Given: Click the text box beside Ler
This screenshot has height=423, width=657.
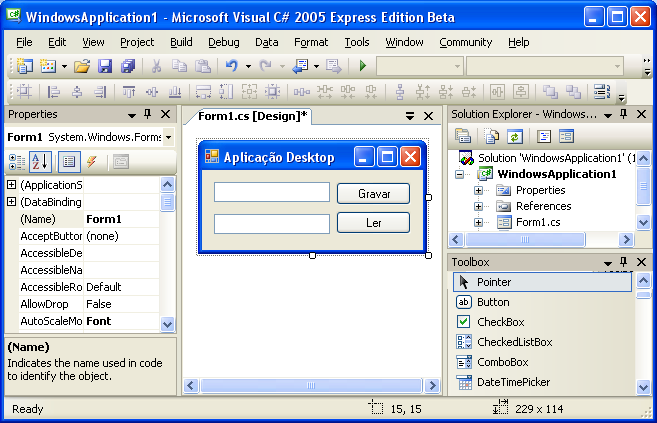Looking at the screenshot, I should 272,224.
